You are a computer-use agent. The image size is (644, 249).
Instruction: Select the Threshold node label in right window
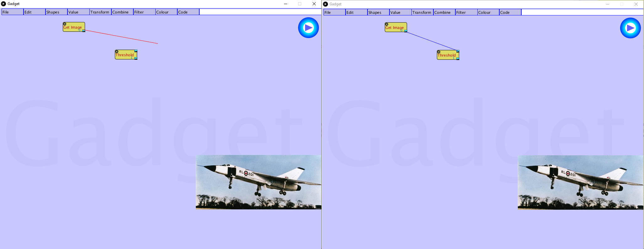(447, 55)
